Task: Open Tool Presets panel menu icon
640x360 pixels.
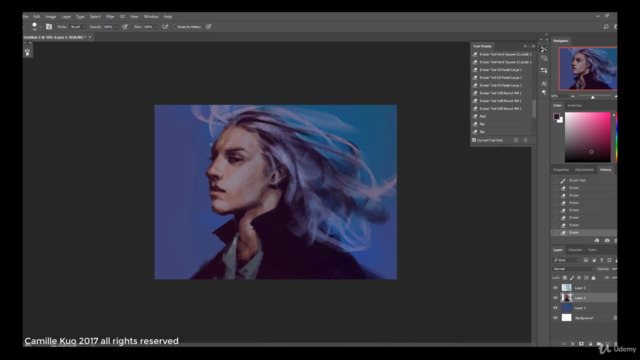Action: pyautogui.click(x=533, y=46)
